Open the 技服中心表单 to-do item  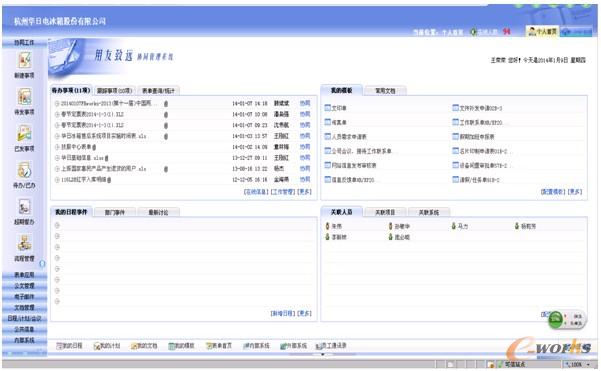tap(76, 147)
